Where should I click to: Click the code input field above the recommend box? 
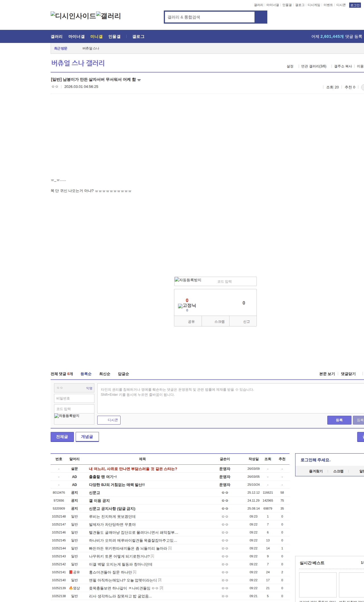tap(235, 282)
